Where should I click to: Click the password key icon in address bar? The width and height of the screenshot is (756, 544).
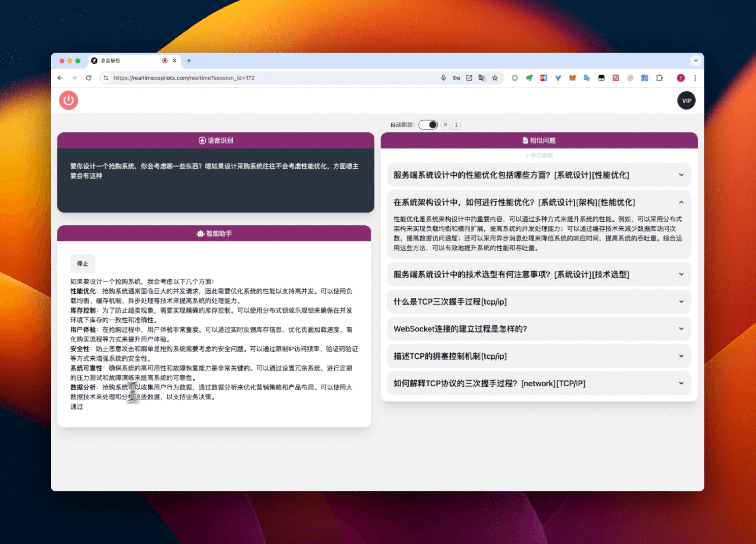coord(456,78)
